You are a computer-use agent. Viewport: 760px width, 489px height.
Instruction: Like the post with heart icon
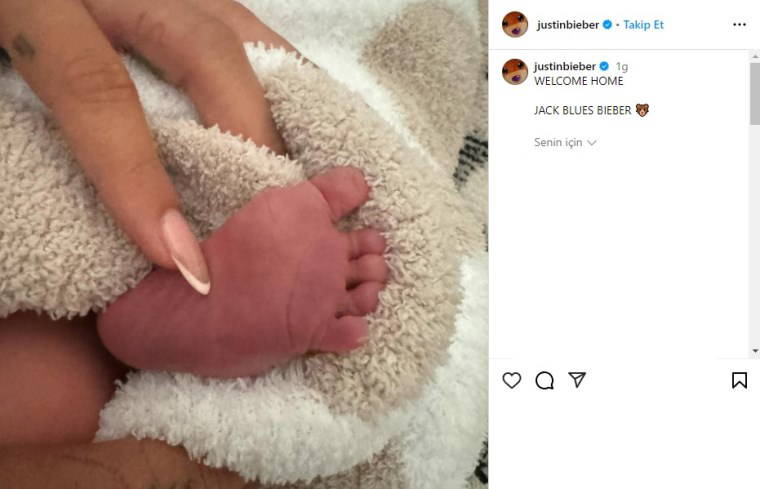pos(511,380)
